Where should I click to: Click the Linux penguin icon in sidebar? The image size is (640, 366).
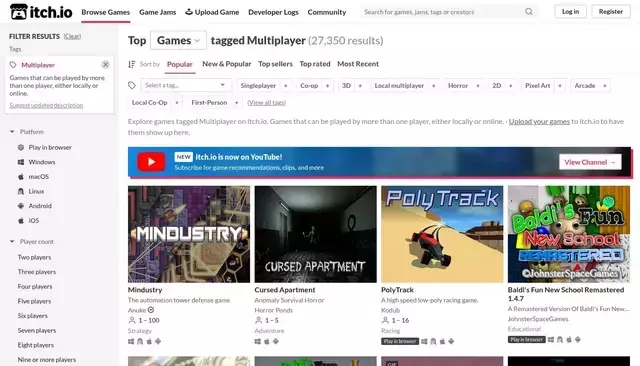[x=21, y=191]
